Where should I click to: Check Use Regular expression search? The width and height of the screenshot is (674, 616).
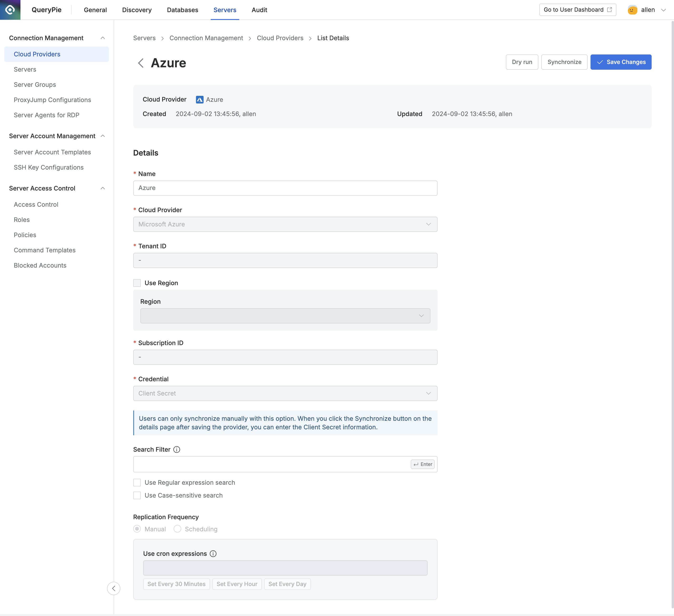[137, 483]
